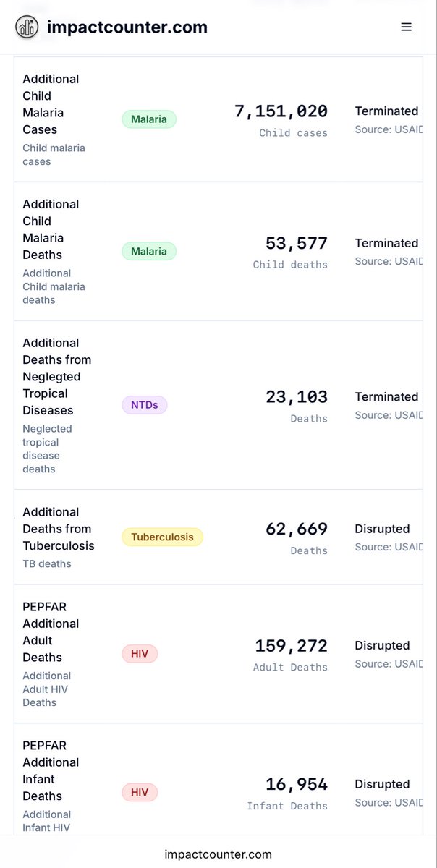This screenshot has width=437, height=868.
Task: Click the impactcounter.com footer address bar
Action: (218, 854)
